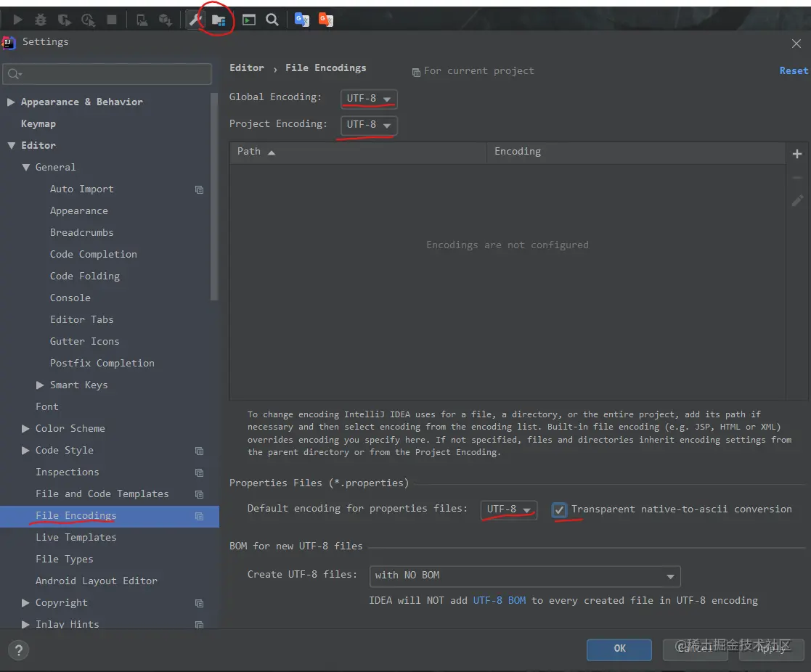Image resolution: width=811 pixels, height=672 pixels.
Task: Click the remove path minus icon
Action: coord(797,177)
